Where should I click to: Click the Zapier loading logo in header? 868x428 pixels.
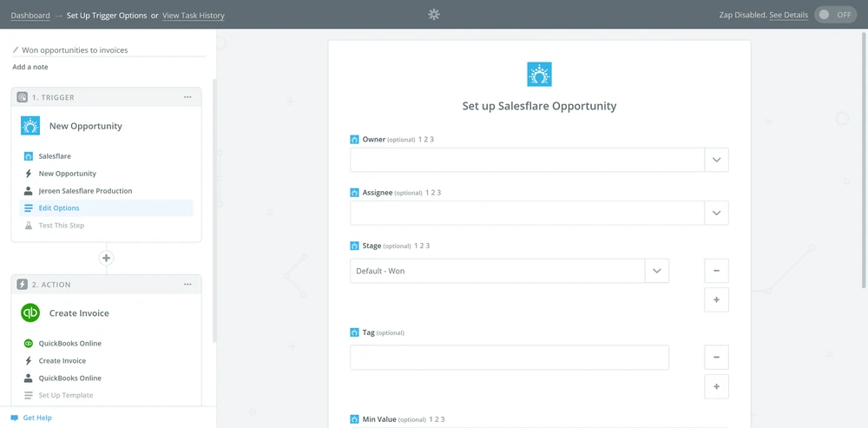434,15
